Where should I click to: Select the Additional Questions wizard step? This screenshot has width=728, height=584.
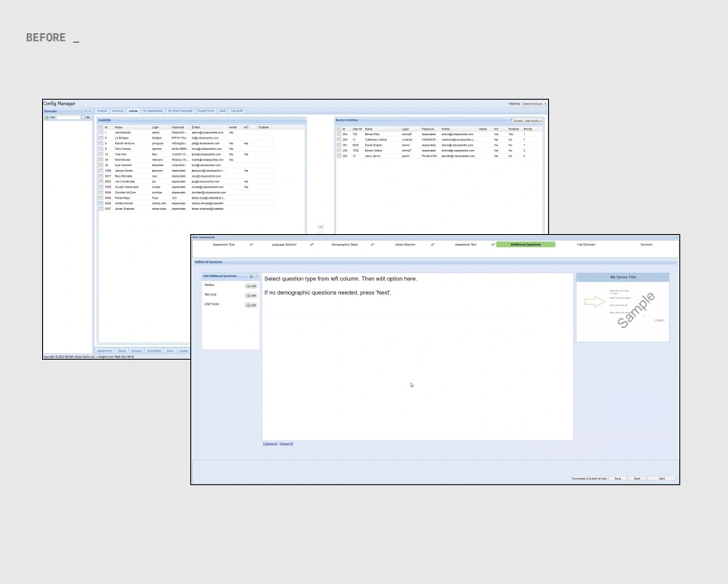pyautogui.click(x=526, y=245)
